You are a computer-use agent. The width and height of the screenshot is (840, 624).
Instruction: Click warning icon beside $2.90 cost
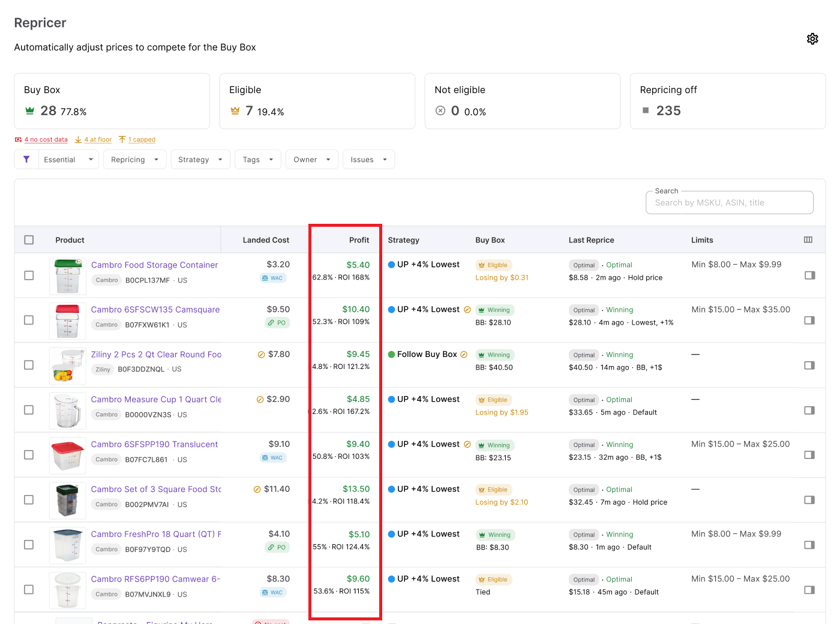pos(260,400)
